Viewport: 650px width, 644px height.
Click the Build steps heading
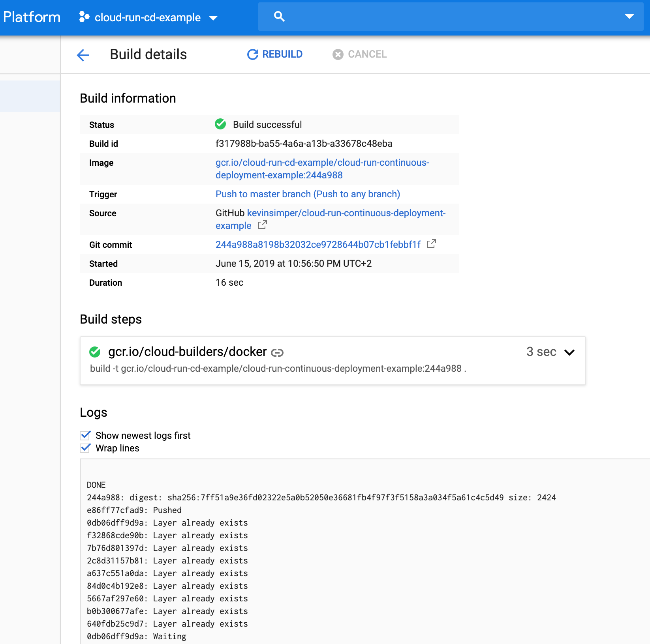click(111, 319)
